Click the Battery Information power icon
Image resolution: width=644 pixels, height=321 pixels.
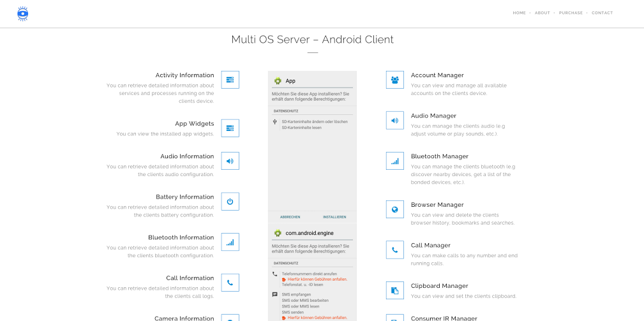pos(230,202)
